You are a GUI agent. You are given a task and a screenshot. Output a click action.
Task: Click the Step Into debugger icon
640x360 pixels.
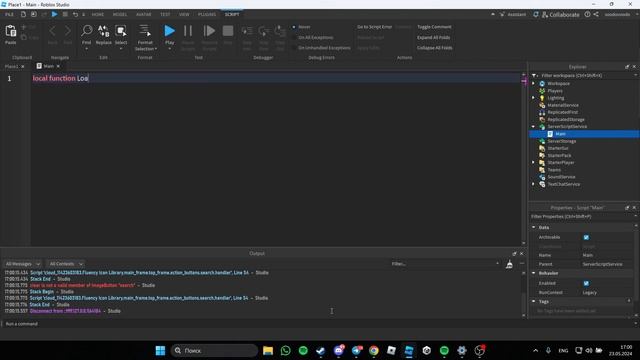[x=247, y=31]
